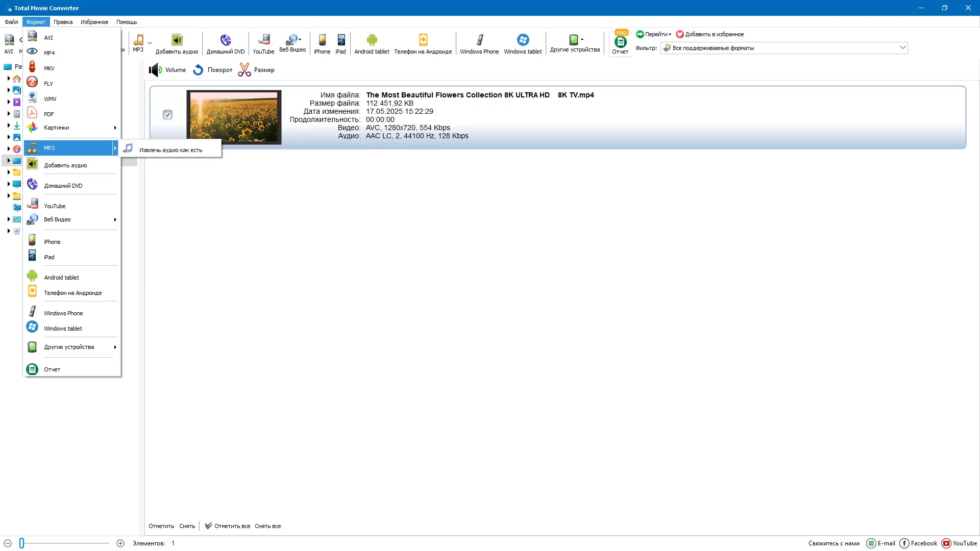The height and width of the screenshot is (551, 980).
Task: Click Домашний DVD toolbar icon
Action: click(x=226, y=40)
